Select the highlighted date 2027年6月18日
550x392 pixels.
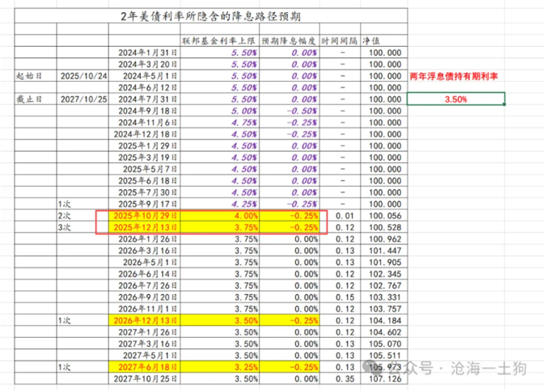[x=145, y=367]
